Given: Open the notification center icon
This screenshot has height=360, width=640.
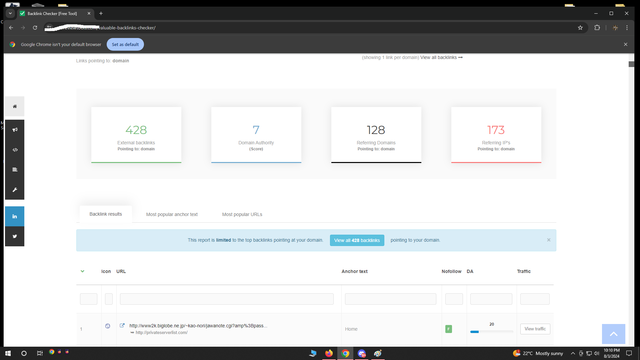Looking at the screenshot, I should click(x=629, y=353).
